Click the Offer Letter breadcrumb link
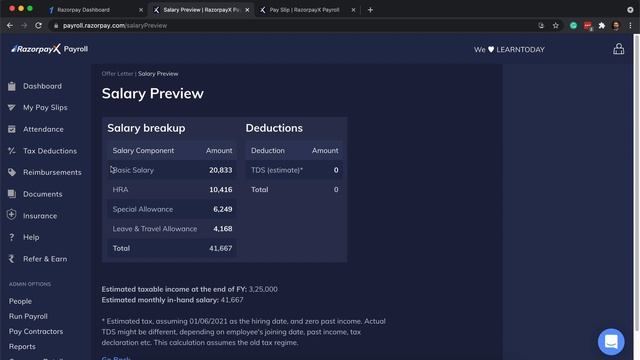Screen dimensions: 640x360 click(x=117, y=74)
